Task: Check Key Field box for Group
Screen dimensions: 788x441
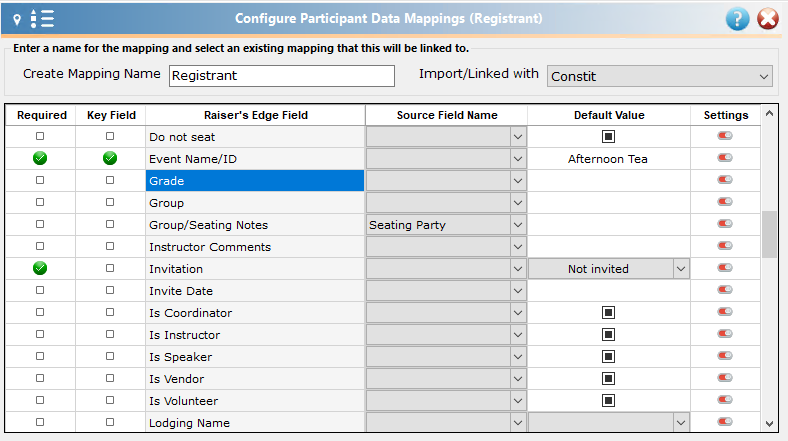Action: pyautogui.click(x=110, y=202)
